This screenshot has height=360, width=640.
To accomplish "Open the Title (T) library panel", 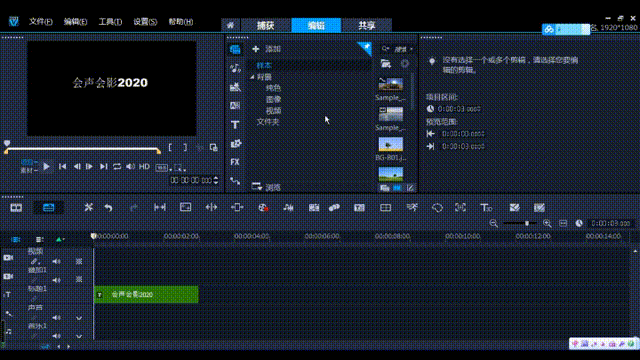I will [235, 124].
